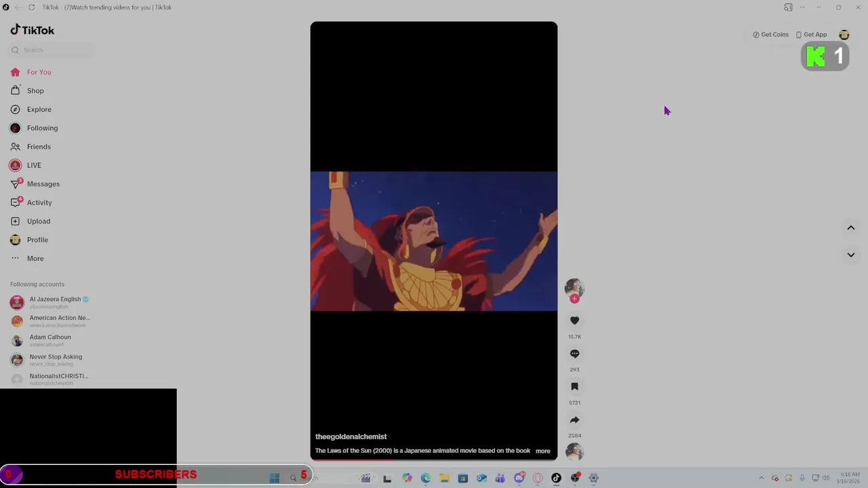
Task: Open Discord from the taskbar
Action: click(519, 478)
